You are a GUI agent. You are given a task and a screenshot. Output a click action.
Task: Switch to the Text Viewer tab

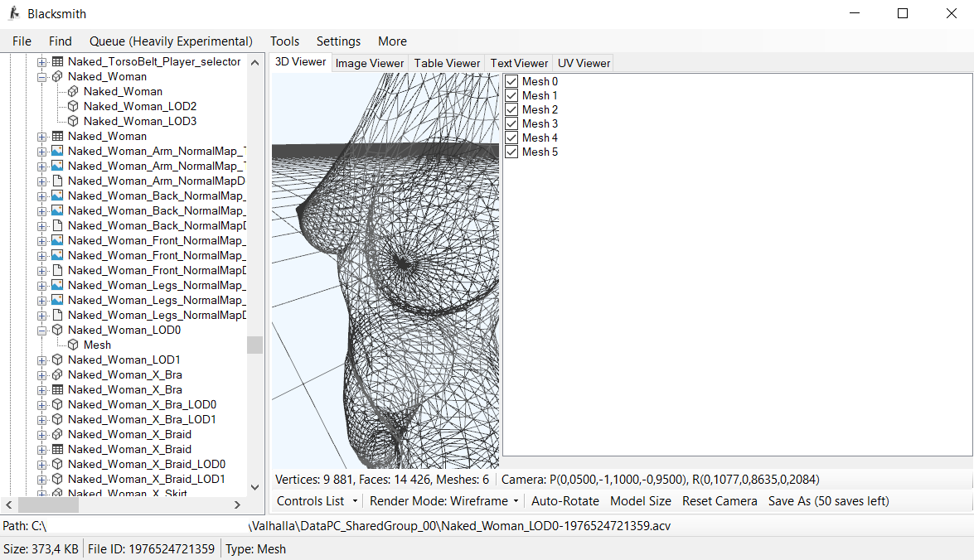[x=519, y=63]
